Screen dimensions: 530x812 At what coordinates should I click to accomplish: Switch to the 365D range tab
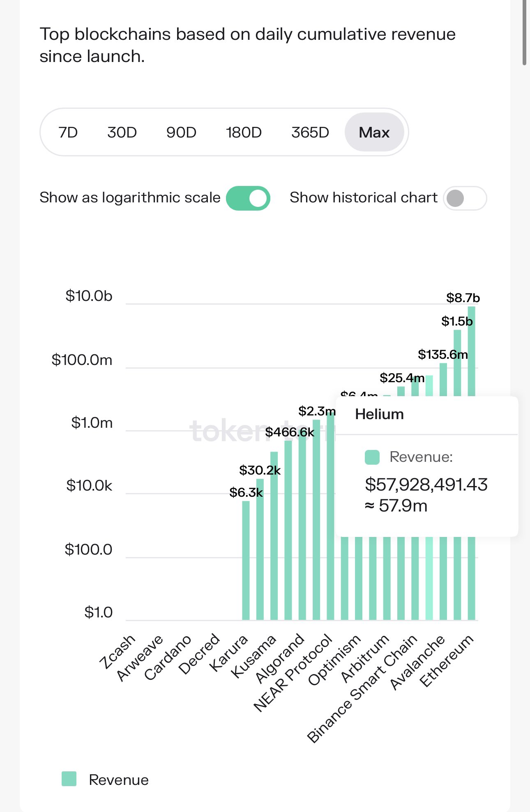click(x=310, y=133)
